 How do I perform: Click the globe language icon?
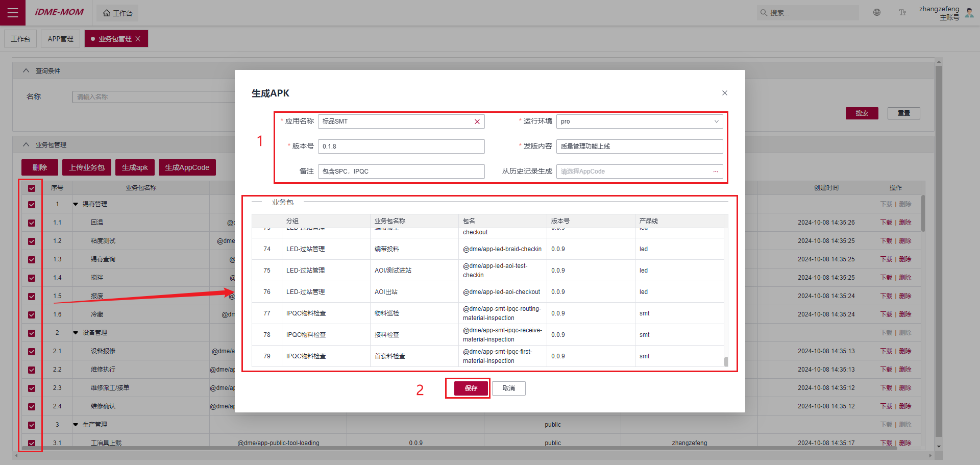877,13
